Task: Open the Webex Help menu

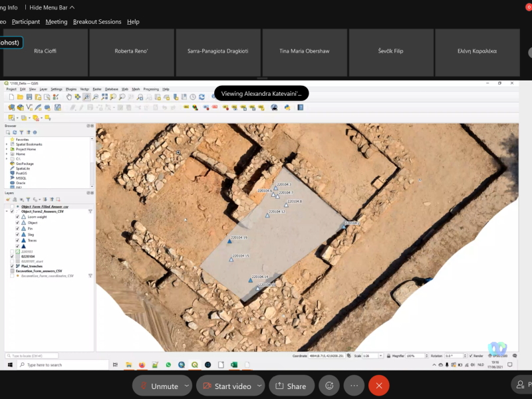Action: tap(133, 22)
